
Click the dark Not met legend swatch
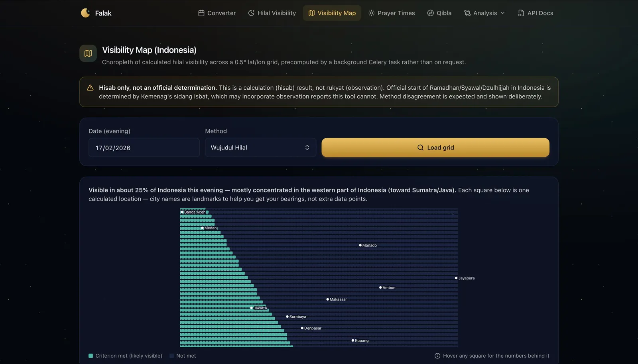(x=172, y=356)
